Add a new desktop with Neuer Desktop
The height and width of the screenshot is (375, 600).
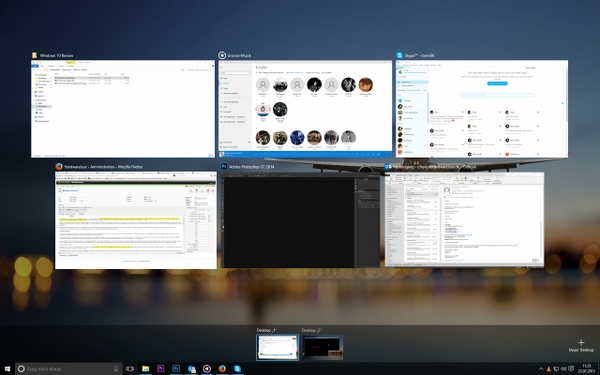click(x=581, y=345)
